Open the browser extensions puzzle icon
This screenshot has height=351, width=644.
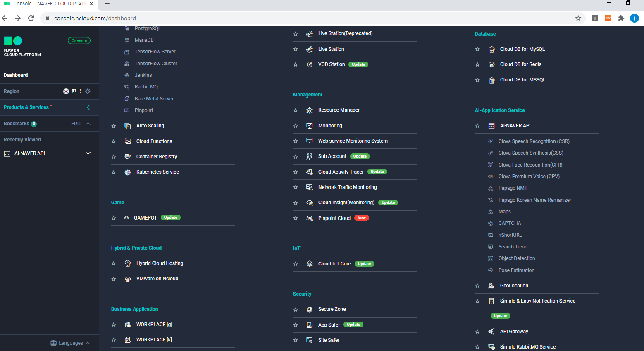[x=621, y=18]
